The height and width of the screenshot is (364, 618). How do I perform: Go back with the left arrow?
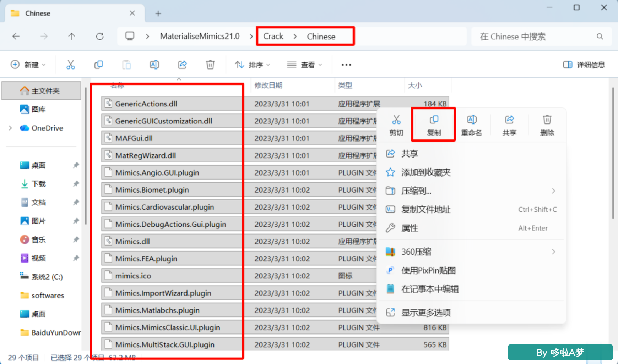(16, 36)
